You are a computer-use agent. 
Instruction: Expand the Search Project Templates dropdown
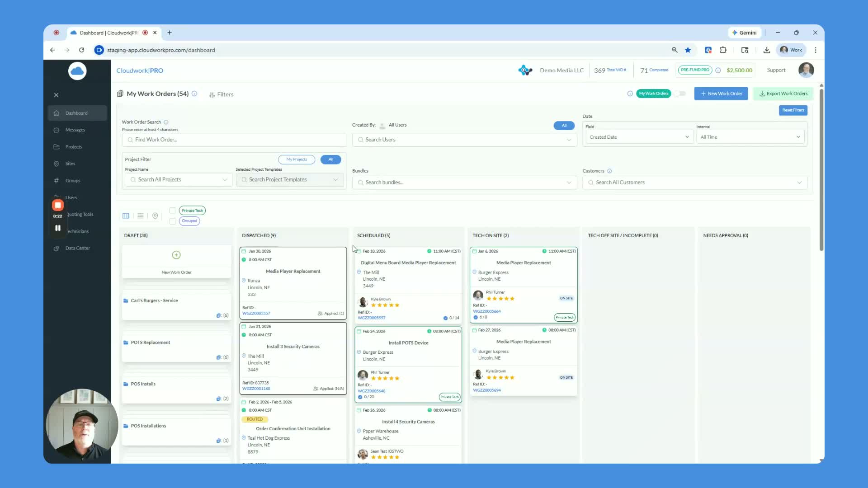[x=290, y=180]
